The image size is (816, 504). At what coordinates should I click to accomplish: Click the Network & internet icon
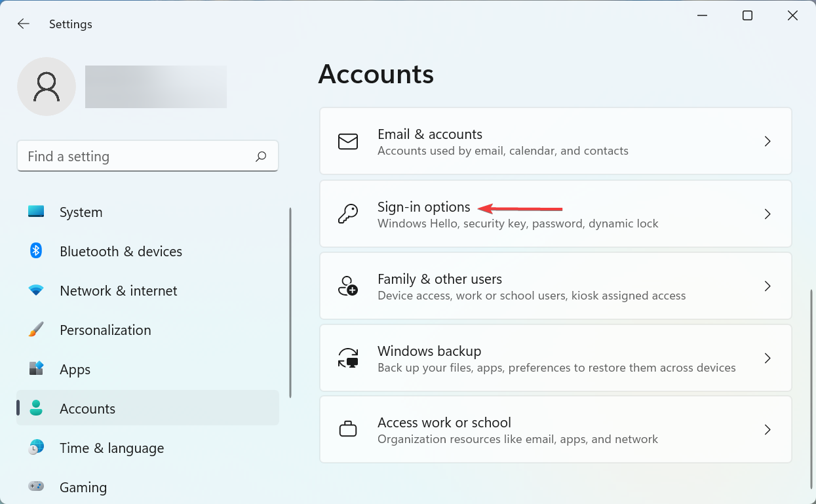(35, 290)
